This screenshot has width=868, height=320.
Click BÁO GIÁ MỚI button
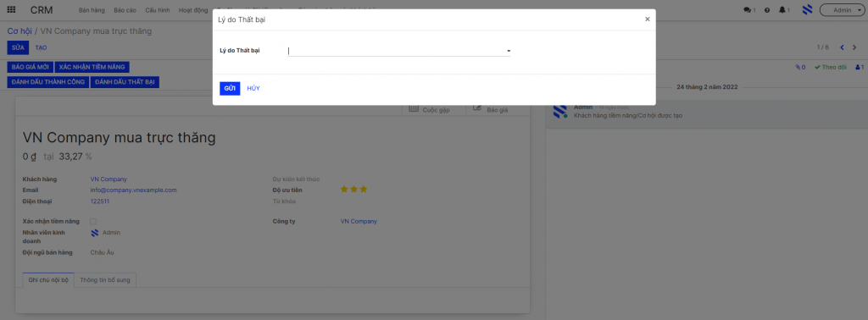(30, 67)
